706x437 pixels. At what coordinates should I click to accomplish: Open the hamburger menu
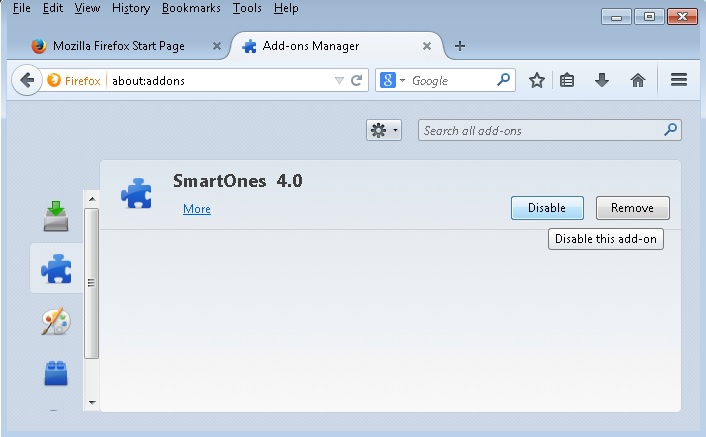pyautogui.click(x=679, y=80)
